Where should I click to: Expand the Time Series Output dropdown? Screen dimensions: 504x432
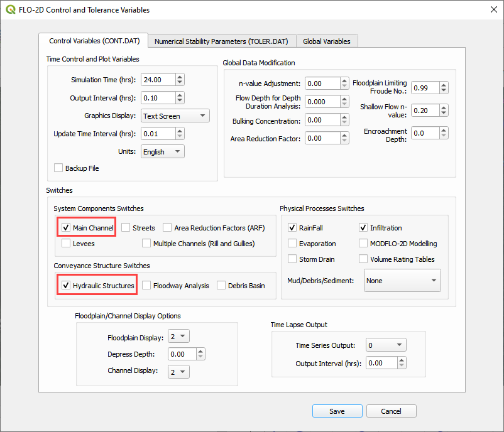[386, 345]
